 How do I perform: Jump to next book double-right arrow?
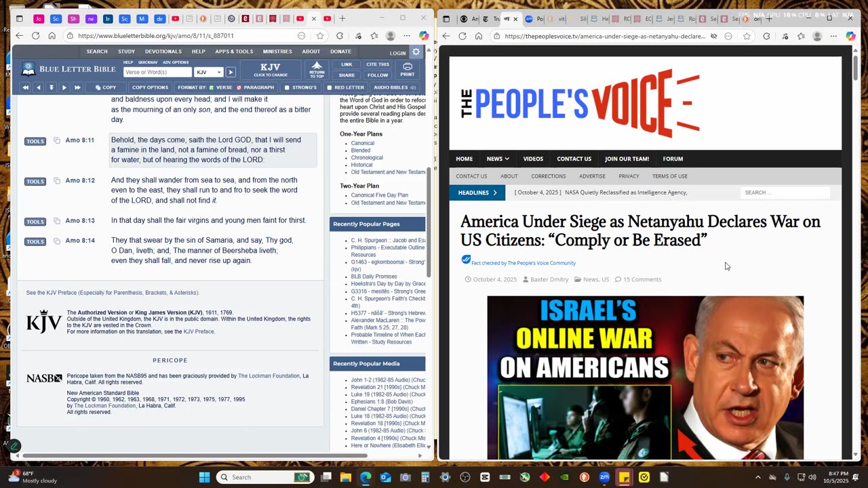click(x=77, y=87)
